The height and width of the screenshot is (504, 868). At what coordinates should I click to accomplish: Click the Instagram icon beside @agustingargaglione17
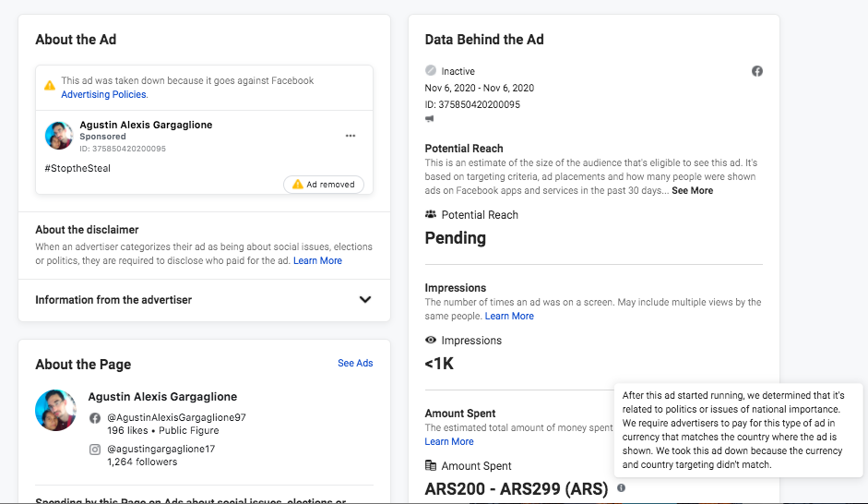[x=94, y=450]
